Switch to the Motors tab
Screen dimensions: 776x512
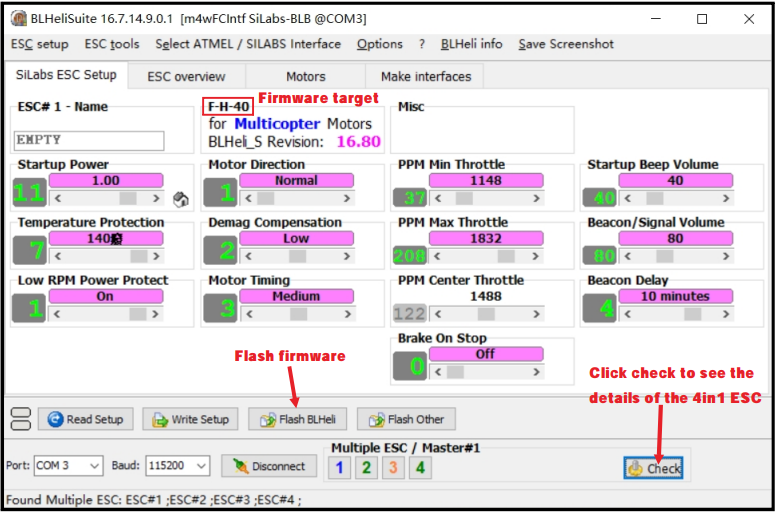click(x=305, y=76)
